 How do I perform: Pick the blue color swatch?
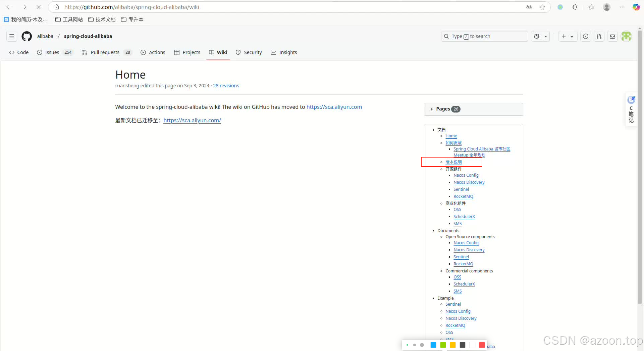click(433, 345)
